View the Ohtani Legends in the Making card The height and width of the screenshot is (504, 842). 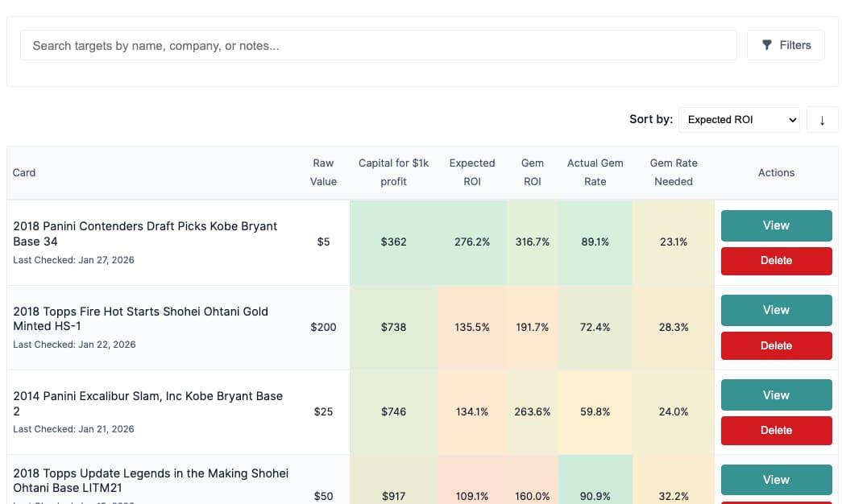(x=776, y=480)
